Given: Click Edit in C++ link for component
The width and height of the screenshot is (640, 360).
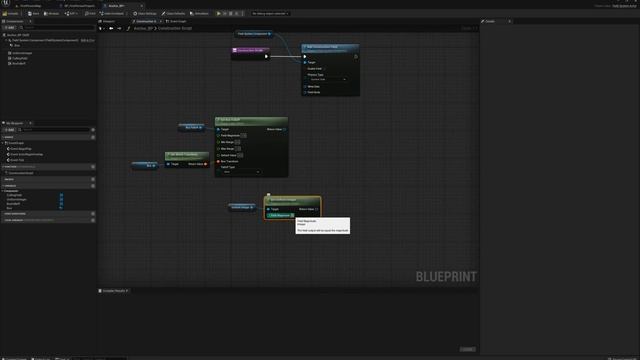Looking at the screenshot, I should pyautogui.click(x=88, y=40).
